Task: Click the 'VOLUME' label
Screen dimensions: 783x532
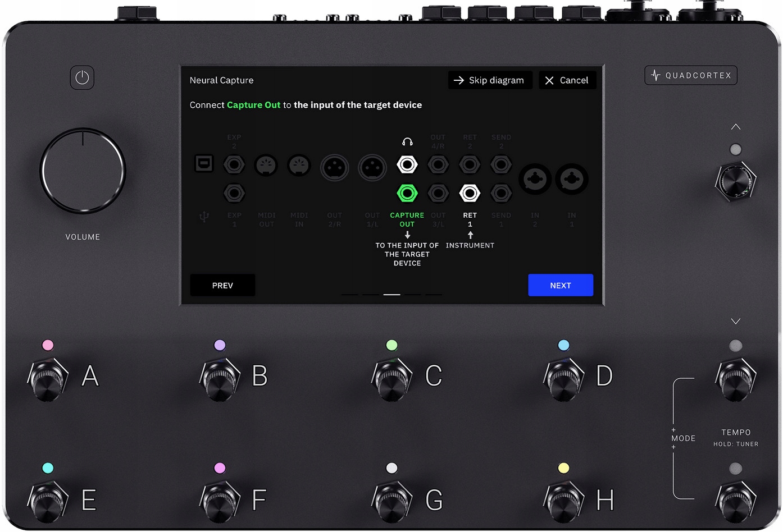Action: (x=83, y=237)
